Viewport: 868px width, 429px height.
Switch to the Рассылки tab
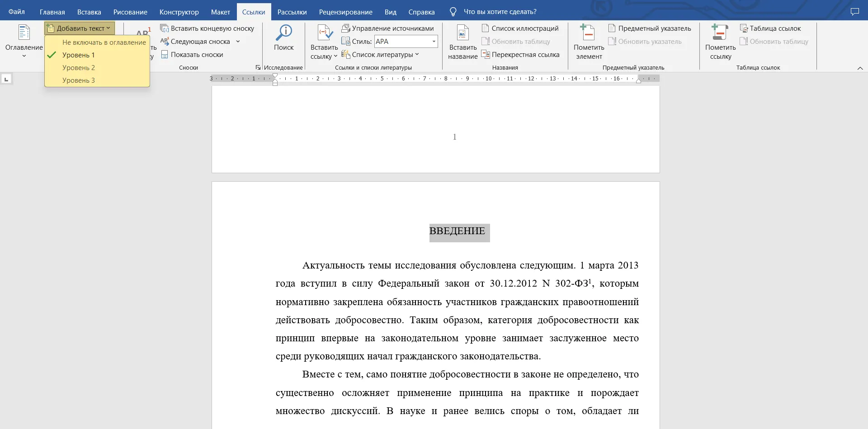pos(292,12)
